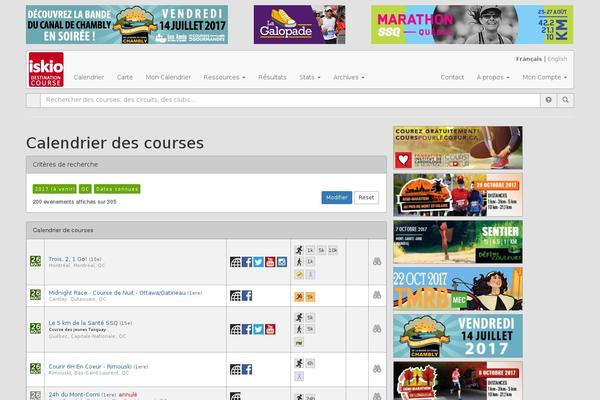The height and width of the screenshot is (400, 600).
Task: Switch language to English
Action: pyautogui.click(x=557, y=59)
